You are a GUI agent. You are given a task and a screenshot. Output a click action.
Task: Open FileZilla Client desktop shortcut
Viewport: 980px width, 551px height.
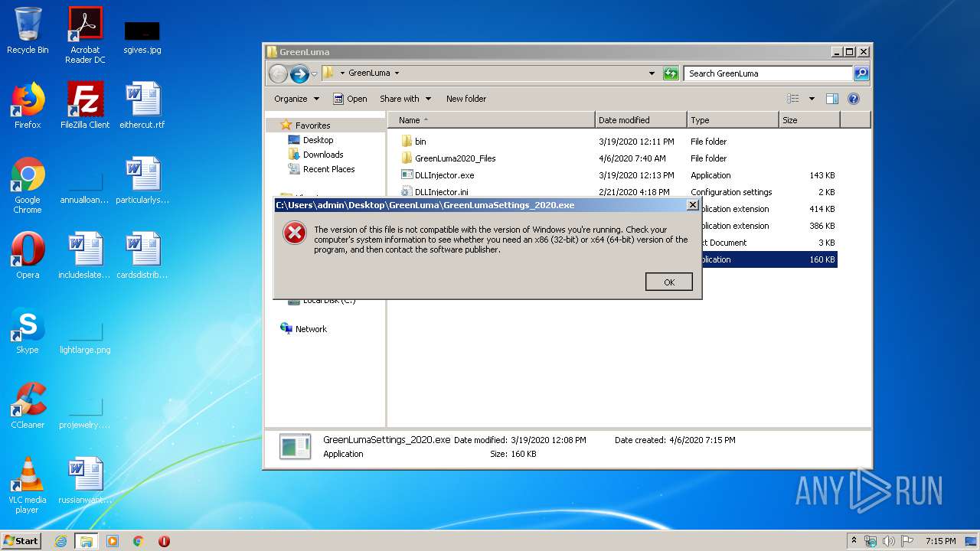pos(85,106)
